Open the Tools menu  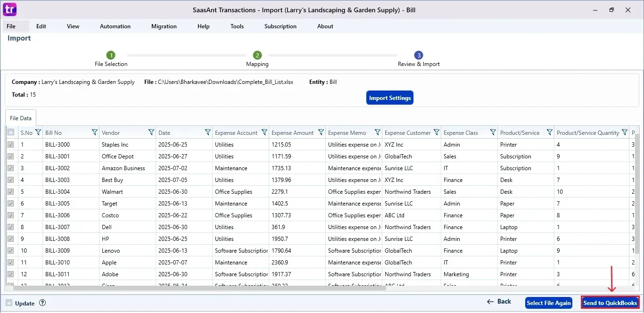click(x=237, y=26)
